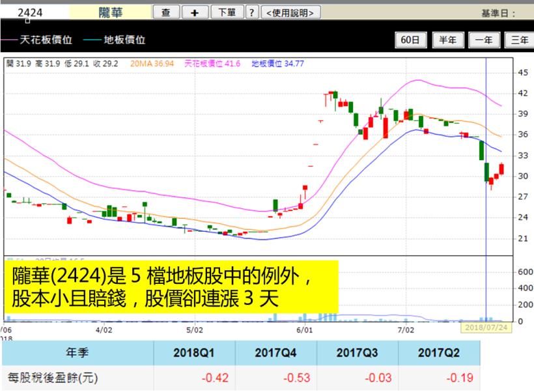
Task: Click the 6/01 date axis label
Action: (305, 330)
